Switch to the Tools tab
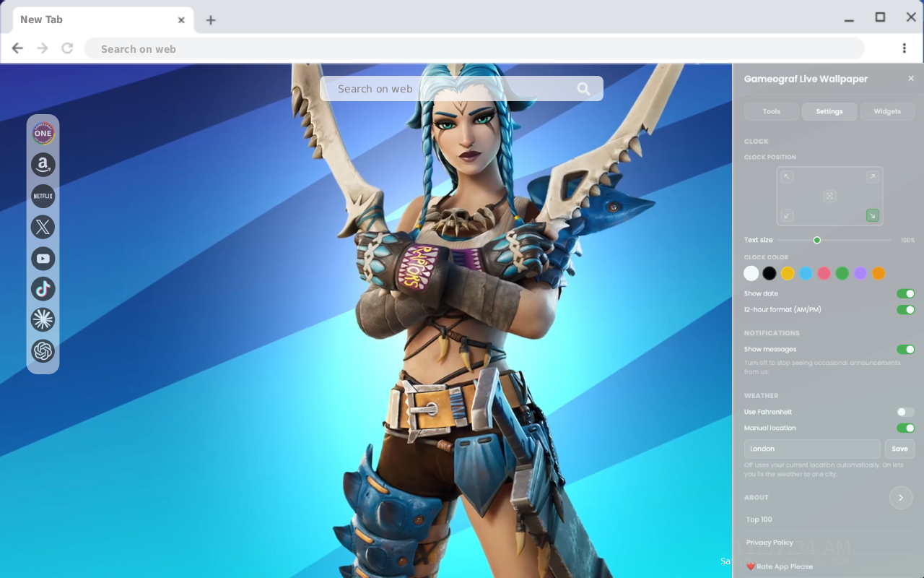Screen dimensions: 924x578 click(x=772, y=111)
